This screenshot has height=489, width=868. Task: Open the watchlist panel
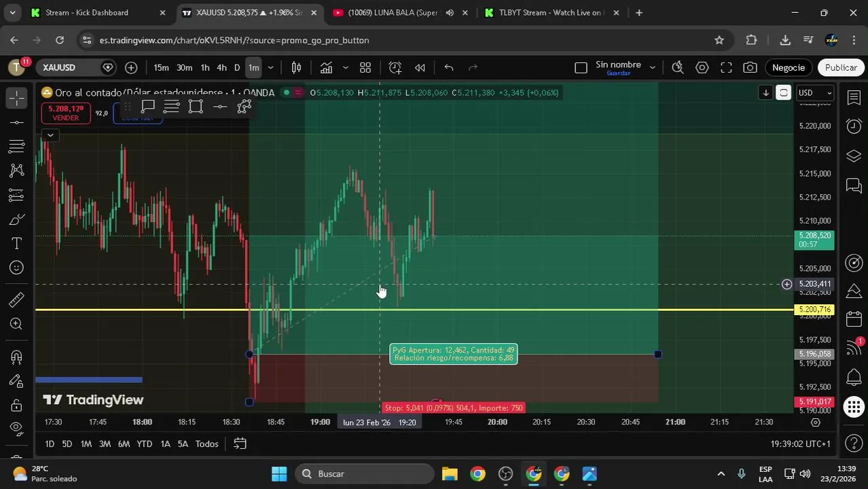pyautogui.click(x=854, y=98)
